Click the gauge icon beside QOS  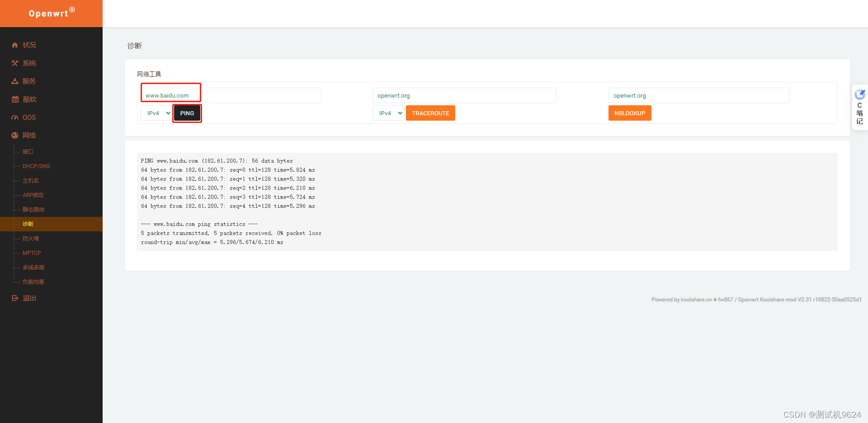pyautogui.click(x=15, y=117)
